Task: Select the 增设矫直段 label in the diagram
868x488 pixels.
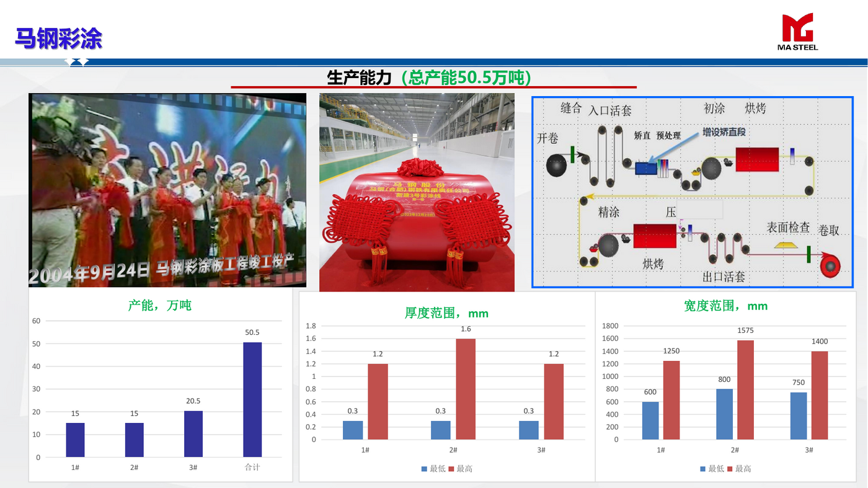Action: click(724, 133)
